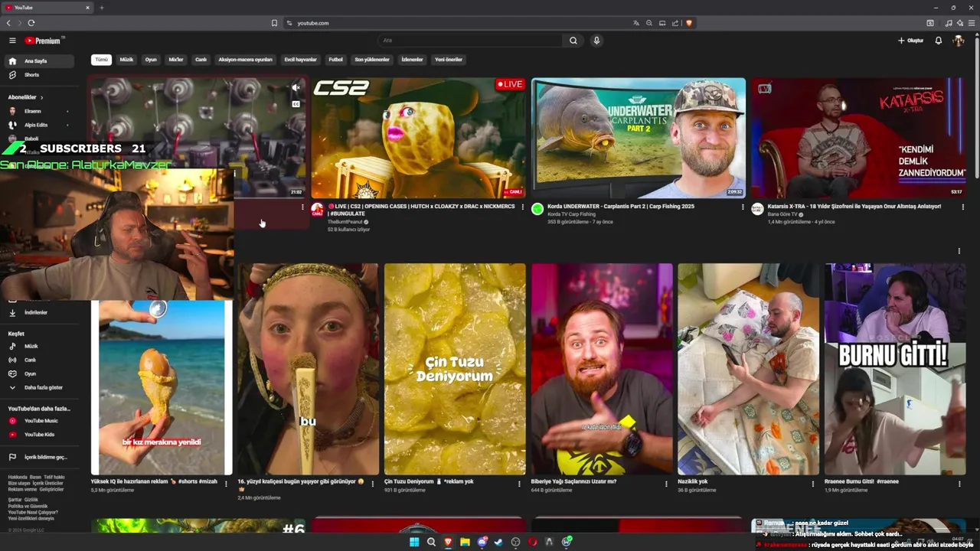Open options for Korda Underwater video
This screenshot has height=551, width=980.
743,207
